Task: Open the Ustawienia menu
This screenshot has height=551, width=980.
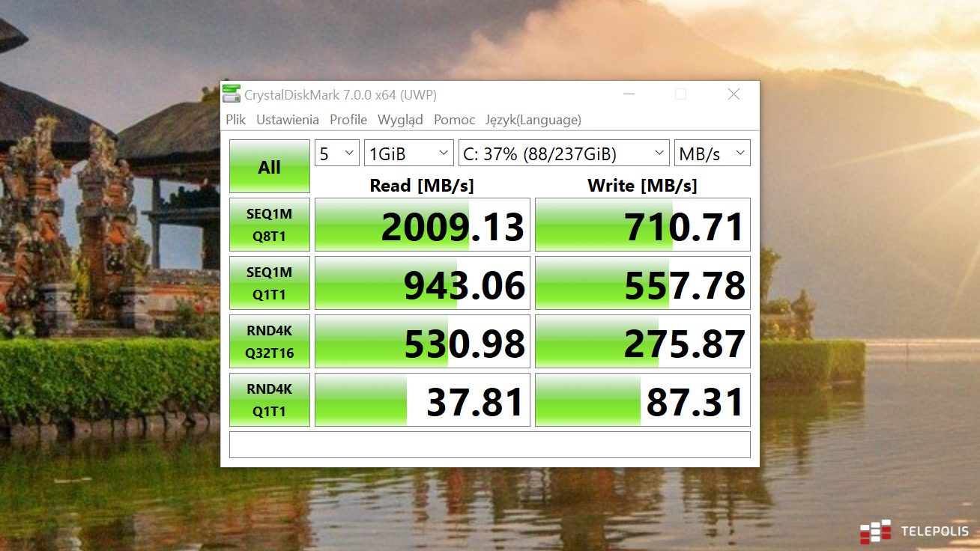Action: [287, 120]
